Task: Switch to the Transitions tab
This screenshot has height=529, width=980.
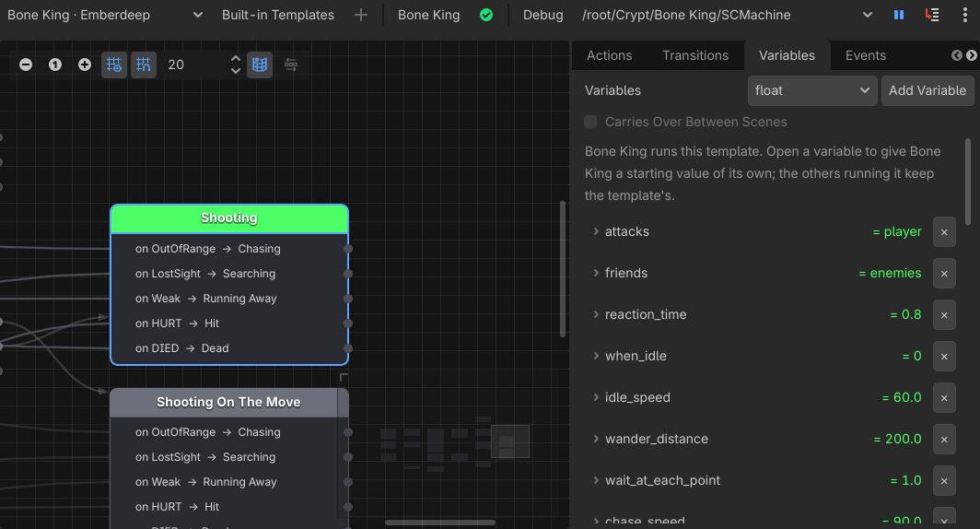Action: point(695,55)
